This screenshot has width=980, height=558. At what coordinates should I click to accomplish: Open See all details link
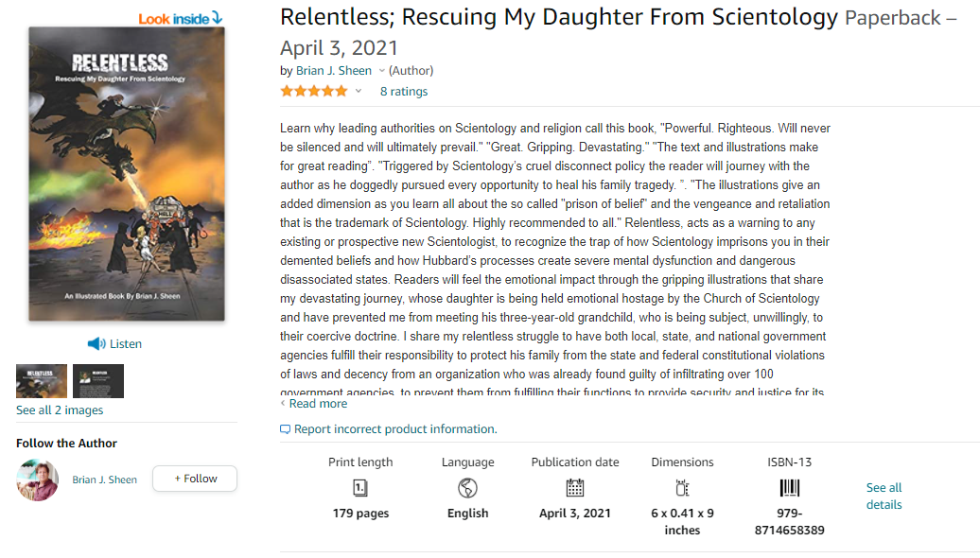coord(884,497)
